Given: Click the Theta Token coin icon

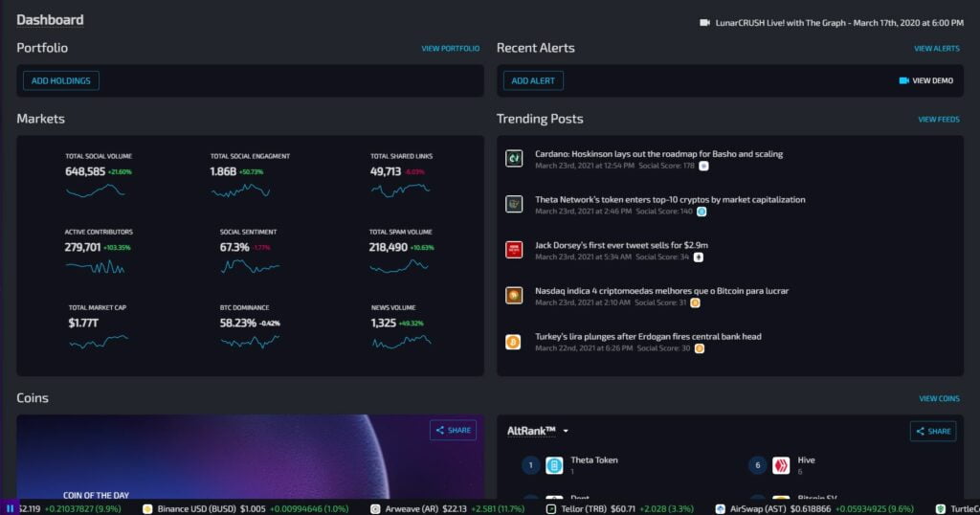Looking at the screenshot, I should click(x=554, y=465).
